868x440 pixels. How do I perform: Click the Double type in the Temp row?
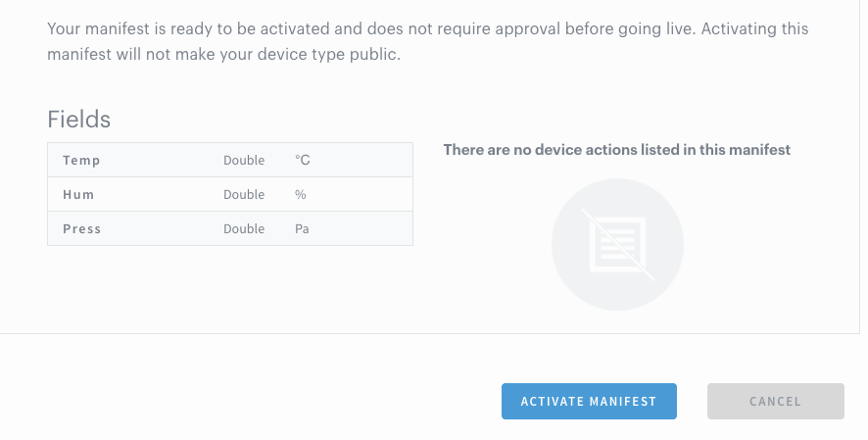pos(244,160)
